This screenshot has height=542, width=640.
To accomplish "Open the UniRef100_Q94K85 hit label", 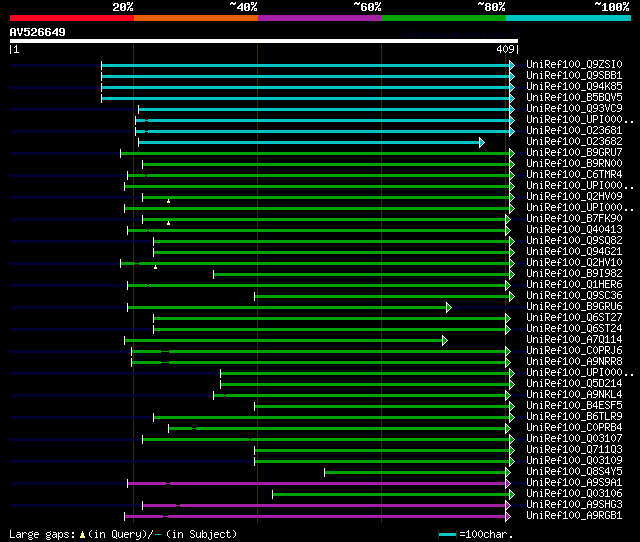I will [x=574, y=87].
